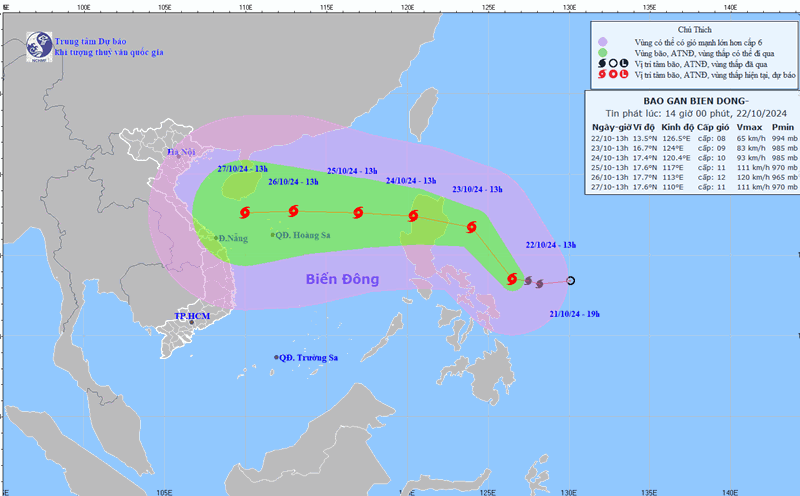
Task: Click the NCHMF forecast center logo
Action: (x=38, y=44)
